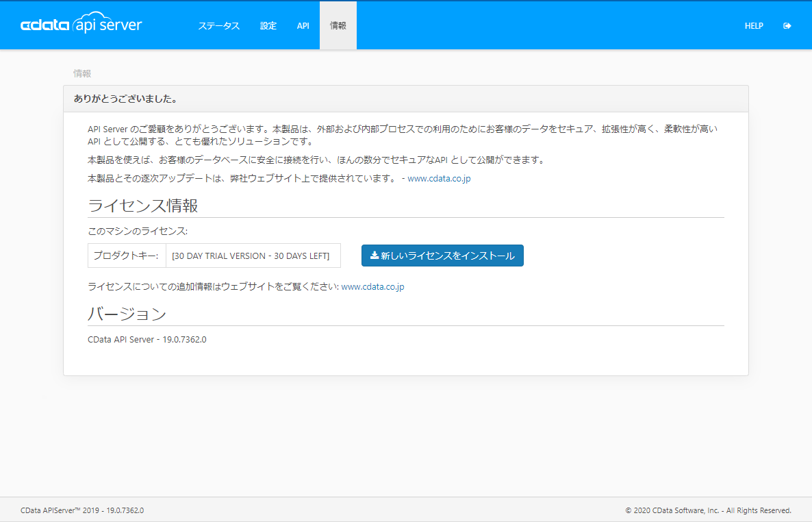
Task: Click the upload icon on the license install button
Action: pos(373,255)
